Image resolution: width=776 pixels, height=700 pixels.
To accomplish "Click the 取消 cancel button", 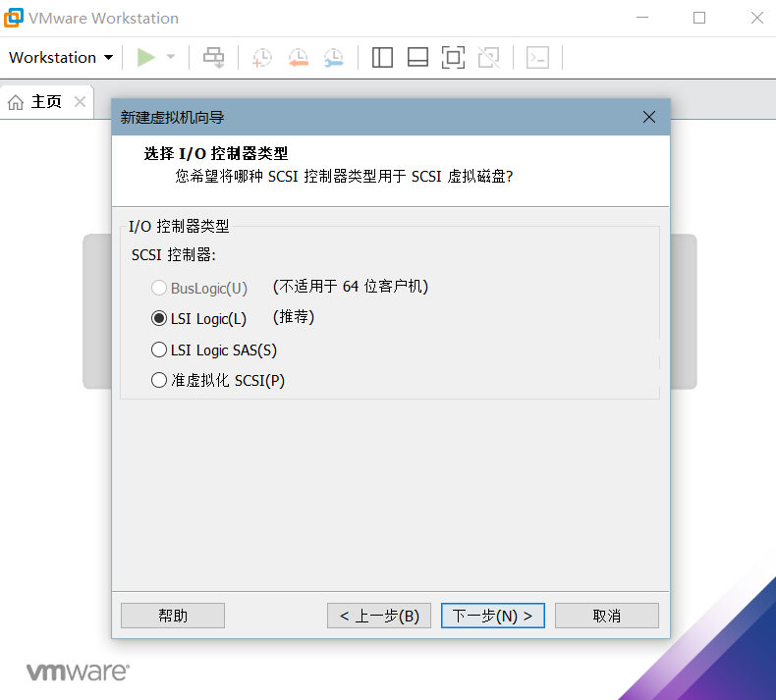I will click(607, 616).
